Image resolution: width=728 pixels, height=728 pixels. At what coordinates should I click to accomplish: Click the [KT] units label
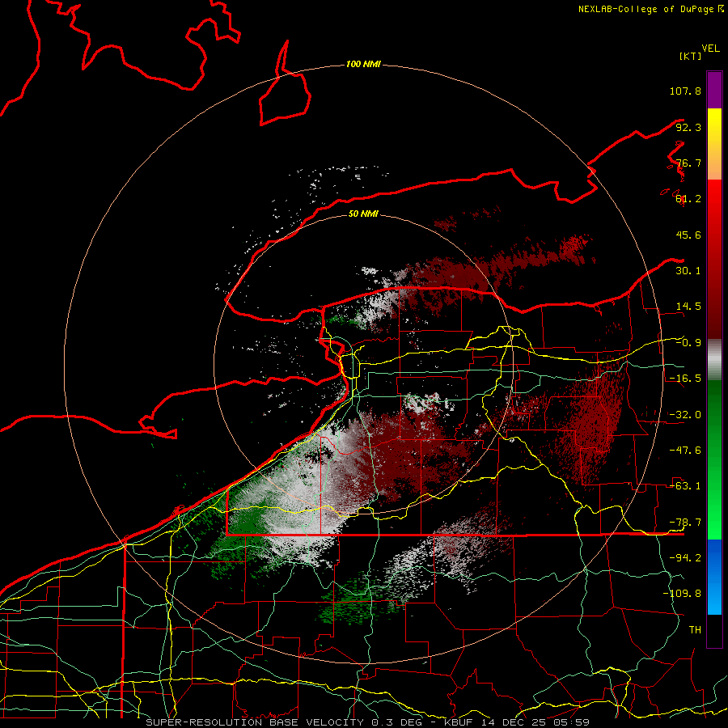pos(691,56)
